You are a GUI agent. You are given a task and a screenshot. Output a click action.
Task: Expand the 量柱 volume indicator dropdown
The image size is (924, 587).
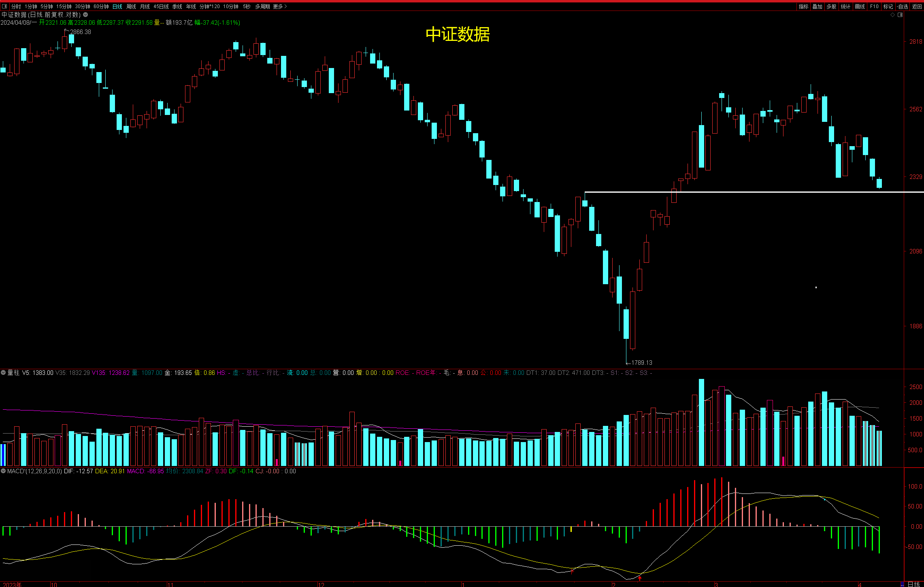3,372
